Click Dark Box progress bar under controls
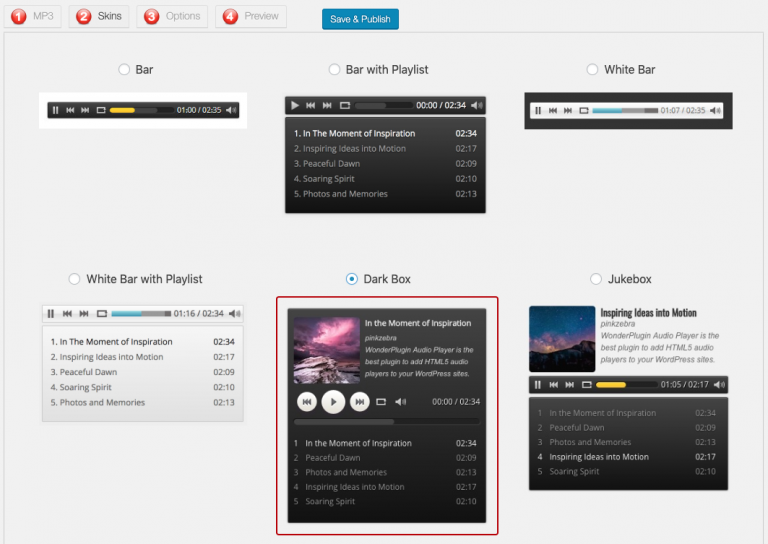Viewport: 768px width, 544px height. pos(386,422)
